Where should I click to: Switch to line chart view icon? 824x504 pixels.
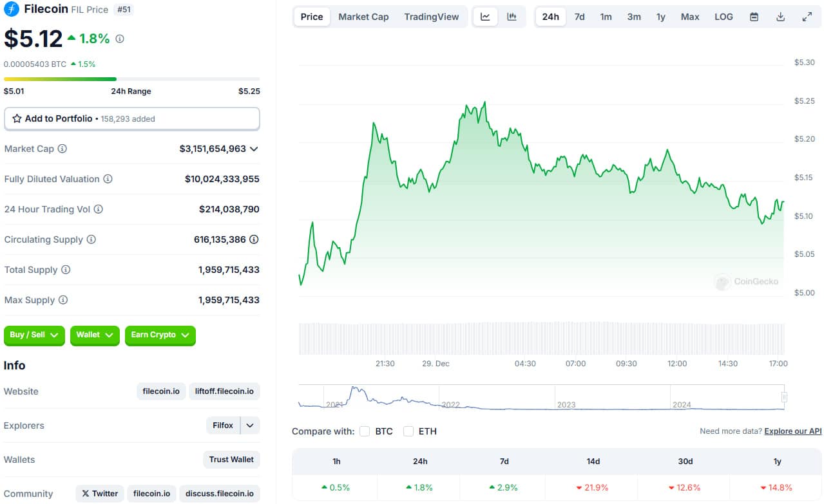click(x=485, y=17)
